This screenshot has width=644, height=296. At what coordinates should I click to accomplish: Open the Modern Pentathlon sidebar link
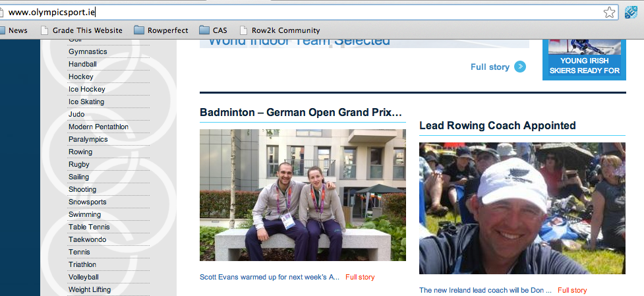tap(98, 127)
